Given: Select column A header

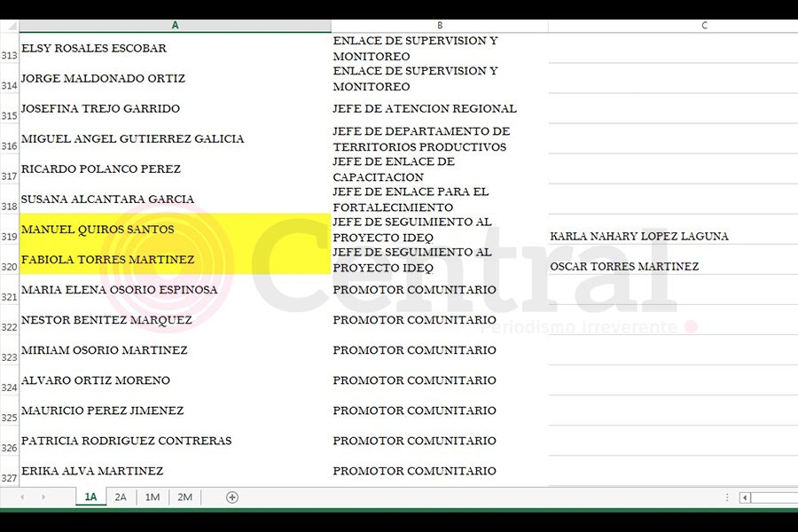Looking at the screenshot, I should pos(175,26).
